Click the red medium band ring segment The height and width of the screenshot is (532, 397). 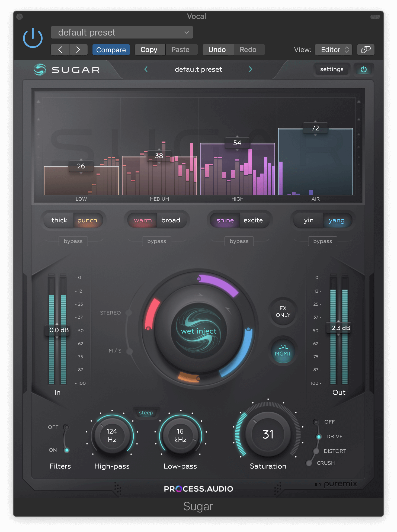pyautogui.click(x=152, y=314)
